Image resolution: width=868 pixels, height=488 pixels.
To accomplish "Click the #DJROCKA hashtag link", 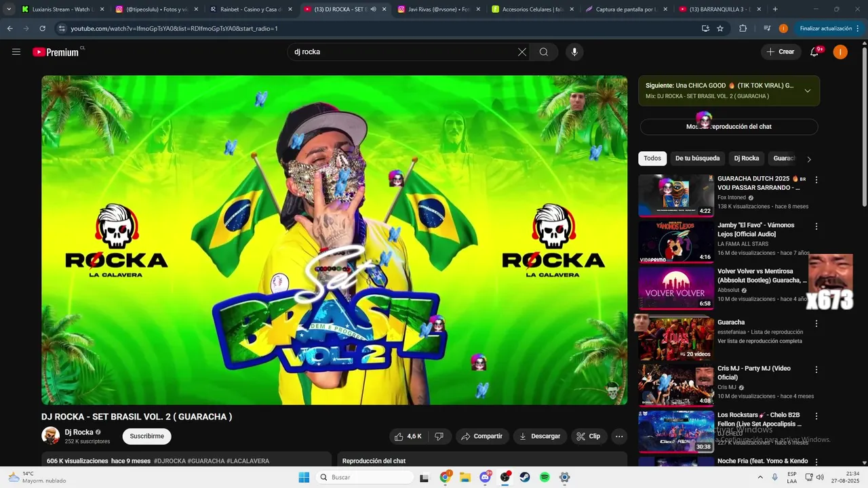I will click(170, 461).
